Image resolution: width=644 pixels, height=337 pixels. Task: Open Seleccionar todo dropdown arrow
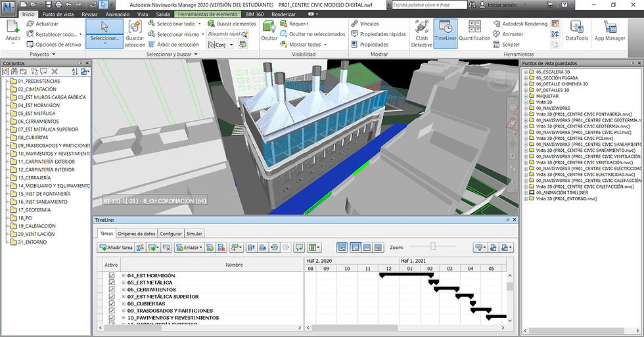click(x=200, y=24)
